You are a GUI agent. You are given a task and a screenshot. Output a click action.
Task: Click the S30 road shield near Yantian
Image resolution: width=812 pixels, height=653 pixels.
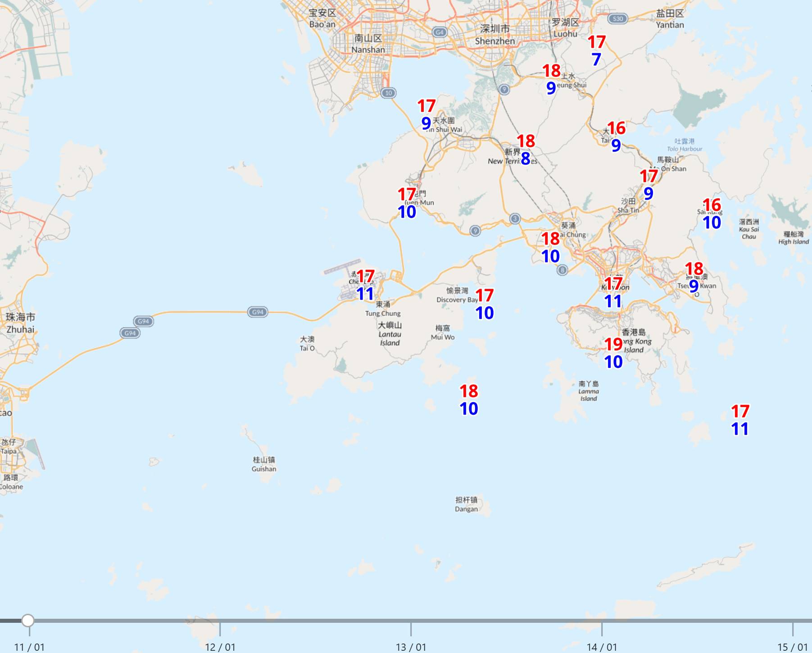(x=617, y=18)
